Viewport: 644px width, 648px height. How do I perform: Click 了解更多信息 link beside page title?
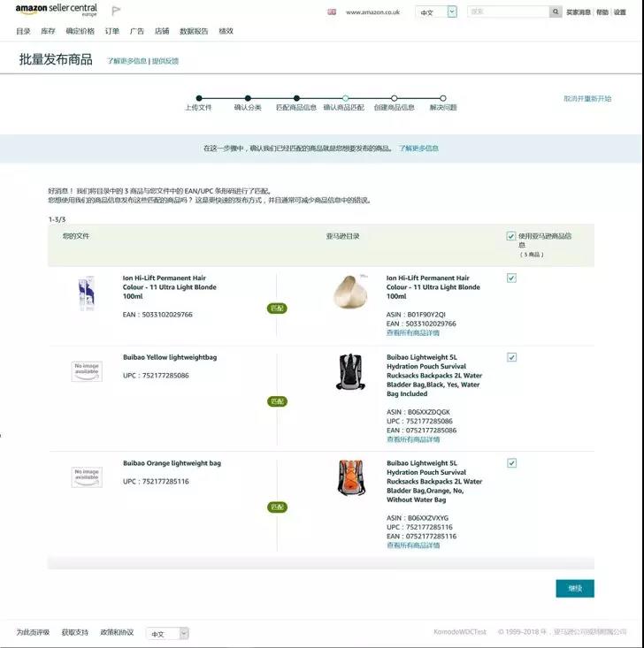coord(127,61)
